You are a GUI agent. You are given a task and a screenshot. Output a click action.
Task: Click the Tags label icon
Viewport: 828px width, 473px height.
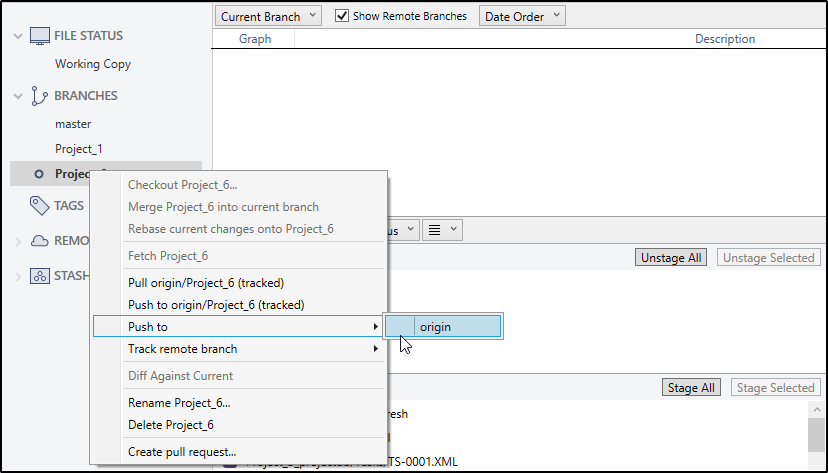pos(40,206)
